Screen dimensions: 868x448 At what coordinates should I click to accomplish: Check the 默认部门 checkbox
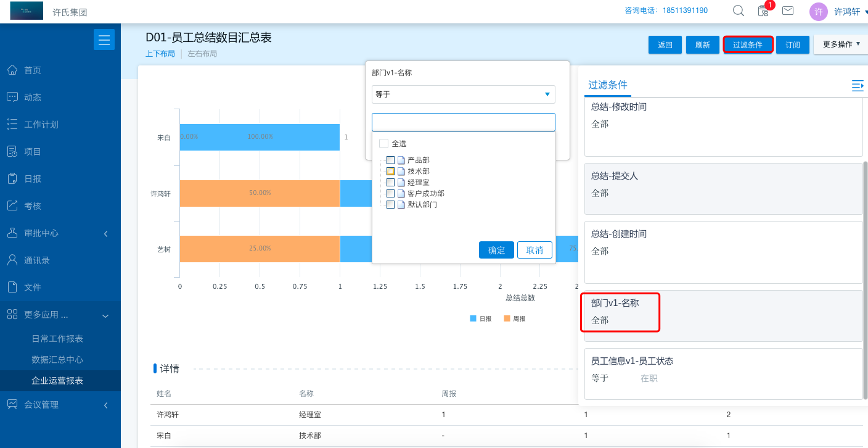click(390, 205)
